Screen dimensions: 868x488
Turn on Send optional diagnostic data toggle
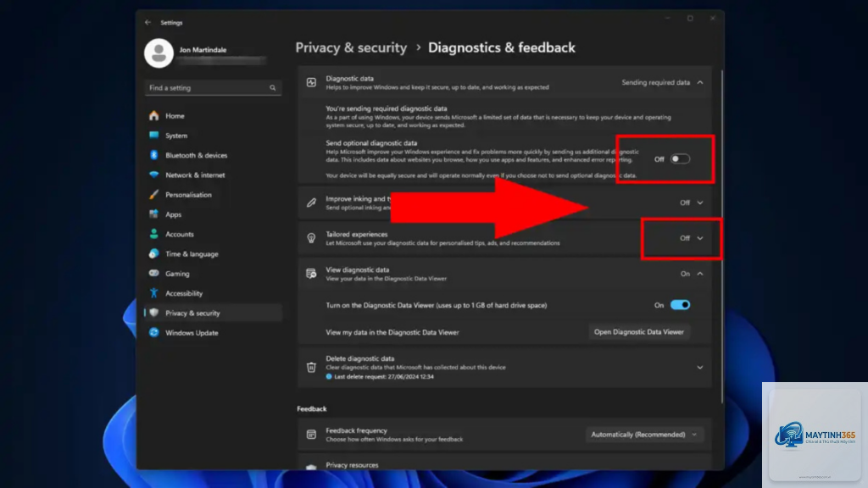(680, 158)
